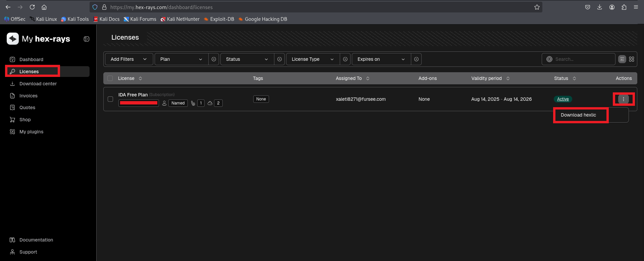This screenshot has width=644, height=261.
Task: Sort by Status column header
Action: [x=565, y=78]
